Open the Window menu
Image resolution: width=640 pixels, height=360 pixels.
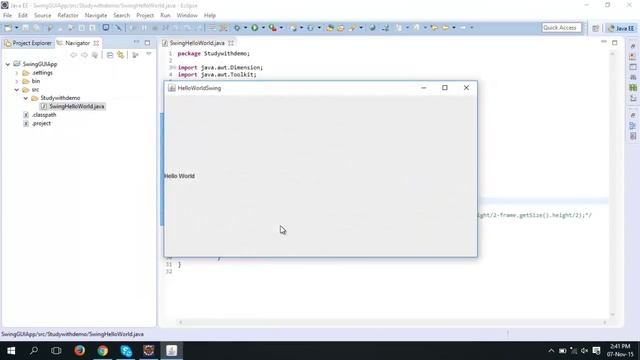[x=187, y=16]
